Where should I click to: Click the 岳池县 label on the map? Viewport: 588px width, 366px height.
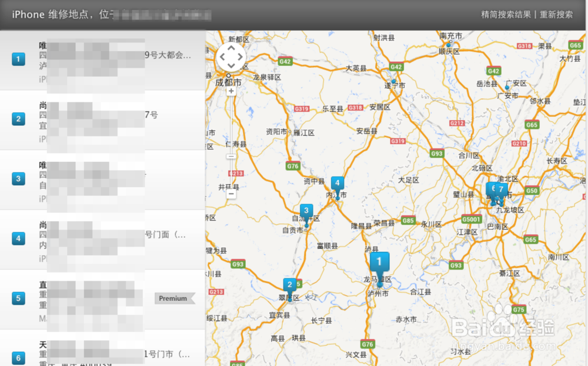click(x=487, y=84)
